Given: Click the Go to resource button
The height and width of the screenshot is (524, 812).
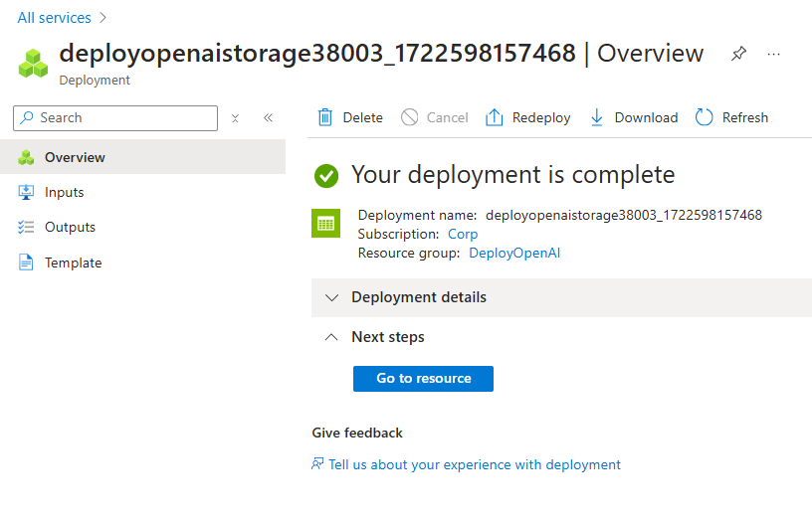Looking at the screenshot, I should (x=423, y=379).
